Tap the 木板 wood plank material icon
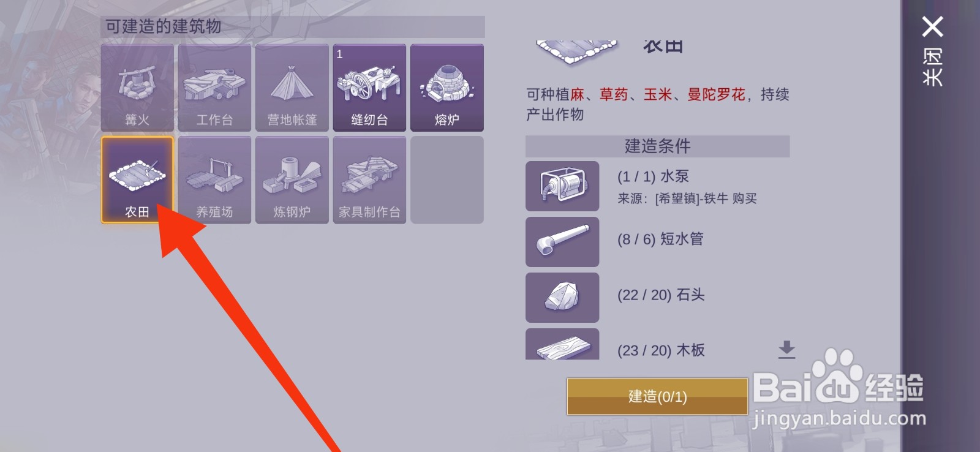 pyautogui.click(x=562, y=344)
